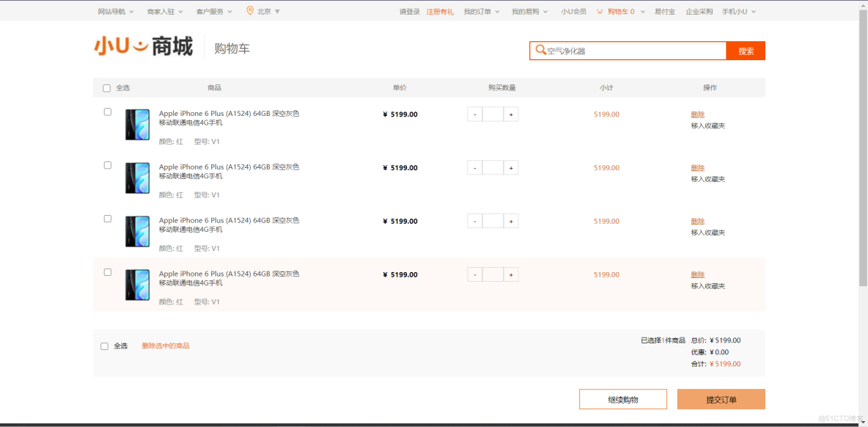Viewport: 868px width, 427px height.
Task: Select the fourth product's checkbox
Action: 108,272
